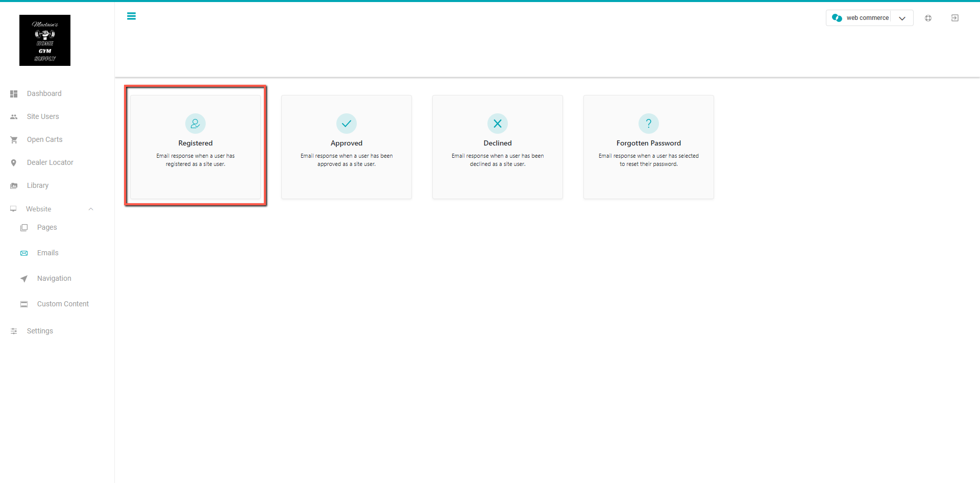Open Settings in the sidebar
The width and height of the screenshot is (980, 483).
click(x=40, y=331)
